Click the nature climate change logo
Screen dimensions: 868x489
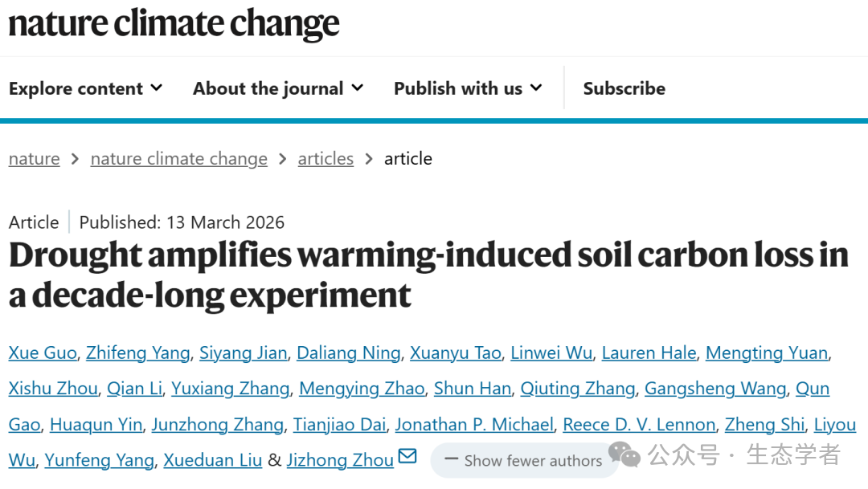(x=174, y=24)
